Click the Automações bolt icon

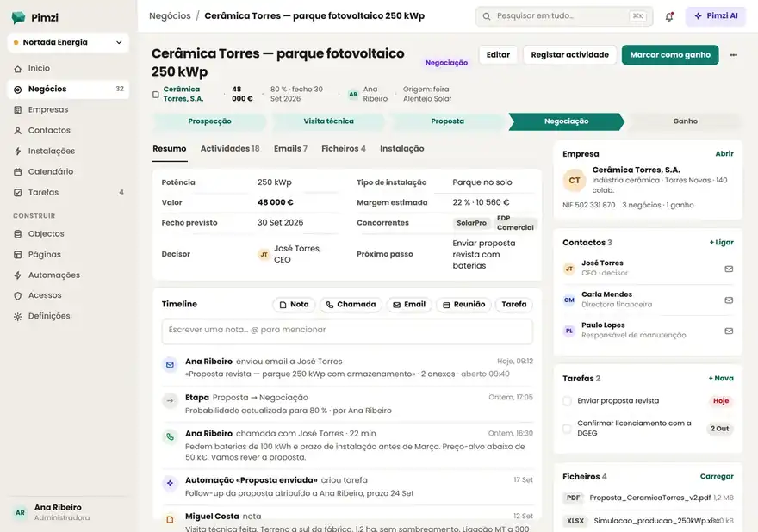[x=18, y=275]
